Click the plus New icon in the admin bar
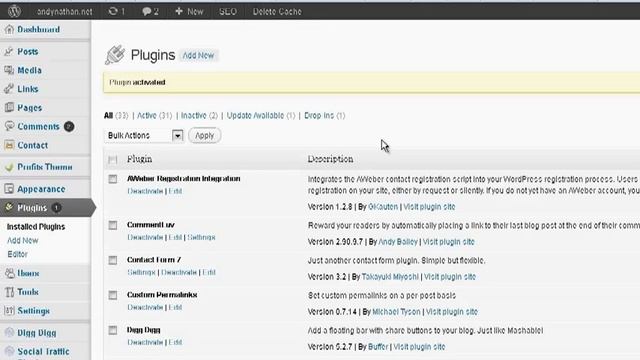 pos(179,11)
